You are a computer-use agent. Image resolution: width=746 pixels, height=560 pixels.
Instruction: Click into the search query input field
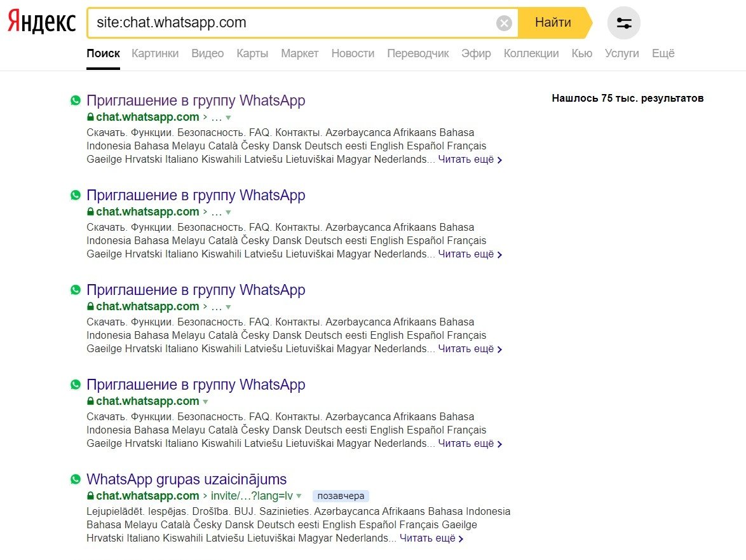pos(292,23)
